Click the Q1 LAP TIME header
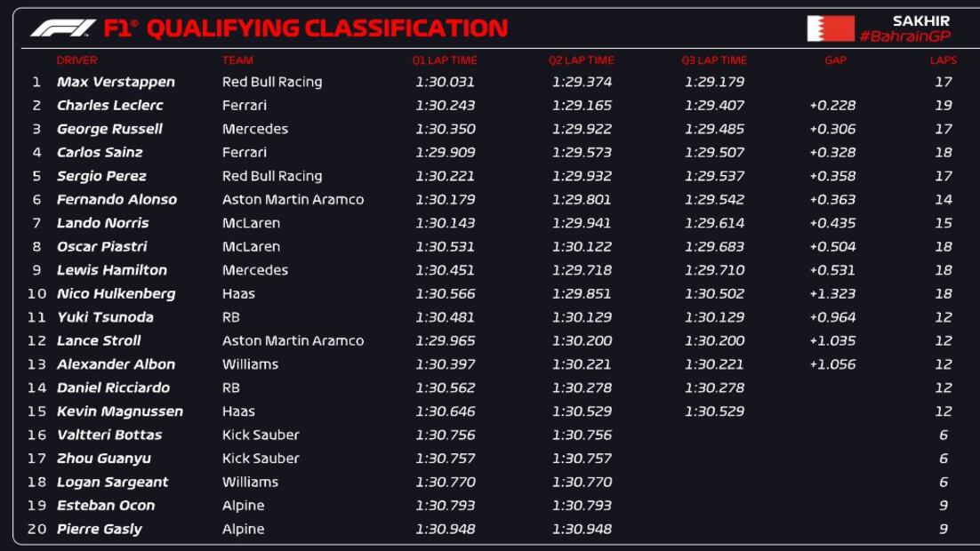The image size is (980, 551). coord(444,60)
